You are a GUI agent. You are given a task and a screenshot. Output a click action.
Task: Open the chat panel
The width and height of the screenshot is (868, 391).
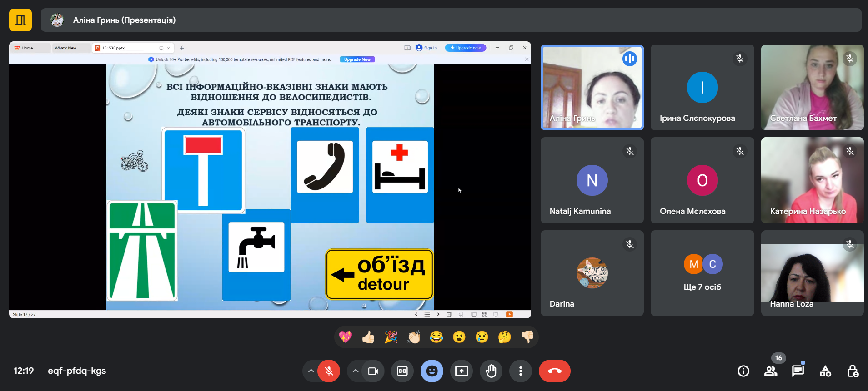[x=798, y=371]
